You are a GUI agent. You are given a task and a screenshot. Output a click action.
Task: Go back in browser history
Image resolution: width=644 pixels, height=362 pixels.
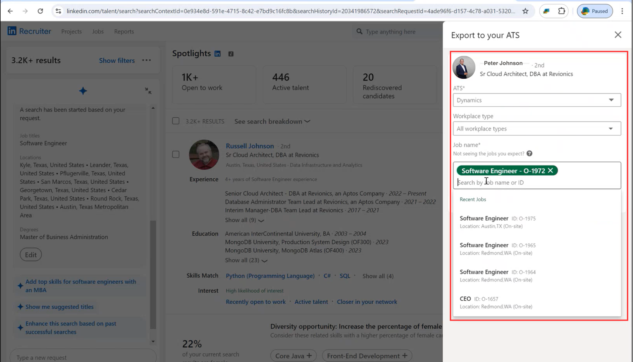[x=10, y=11]
